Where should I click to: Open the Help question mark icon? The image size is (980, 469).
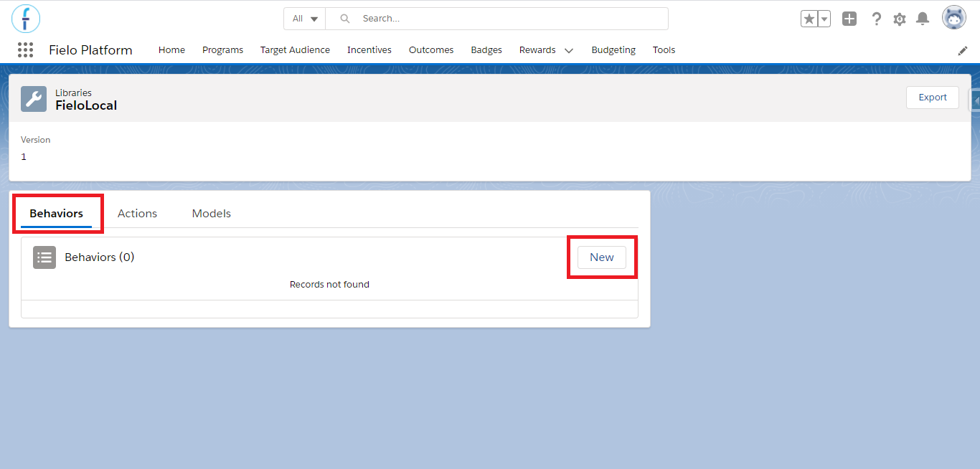coord(876,19)
